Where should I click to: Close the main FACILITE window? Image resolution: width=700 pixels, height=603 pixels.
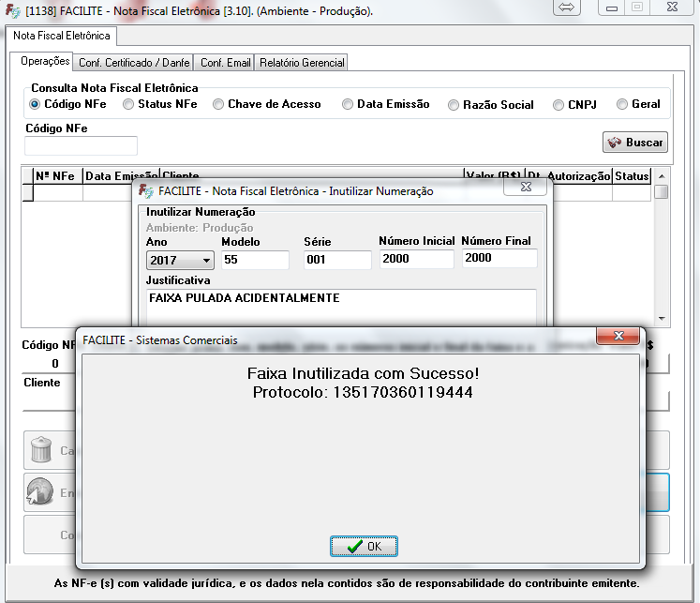point(672,8)
